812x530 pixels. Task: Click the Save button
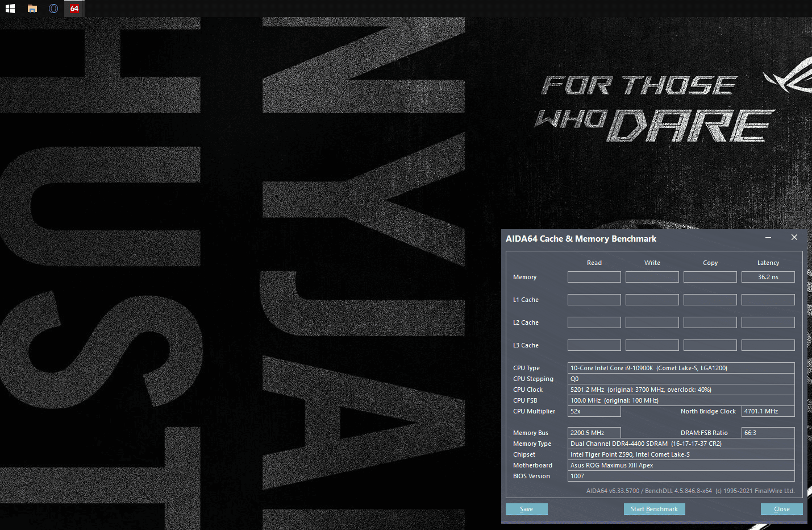527,509
